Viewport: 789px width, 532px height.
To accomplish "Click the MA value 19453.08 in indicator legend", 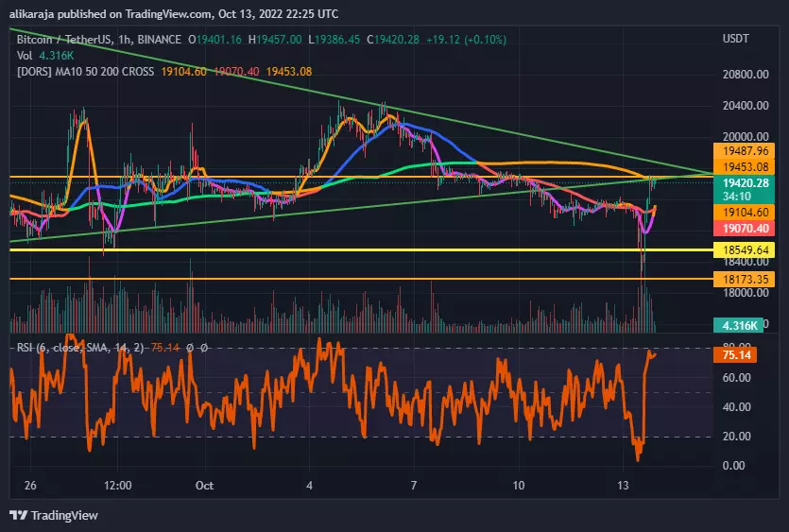I will point(289,72).
